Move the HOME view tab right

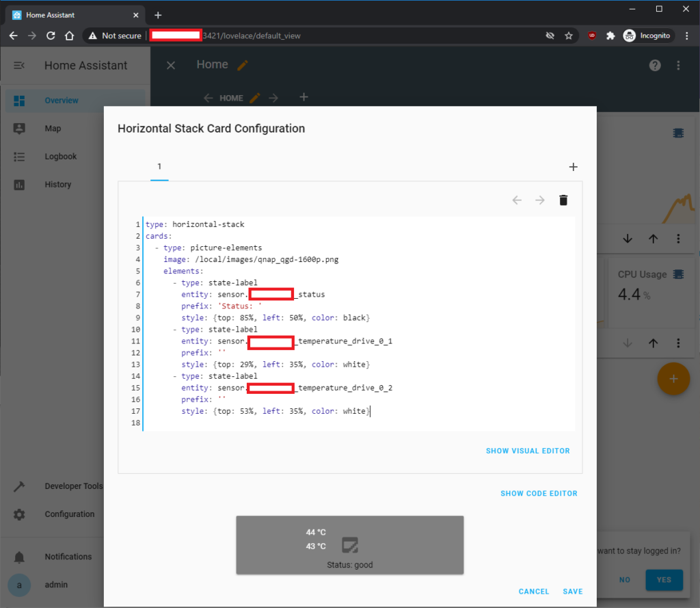(273, 98)
